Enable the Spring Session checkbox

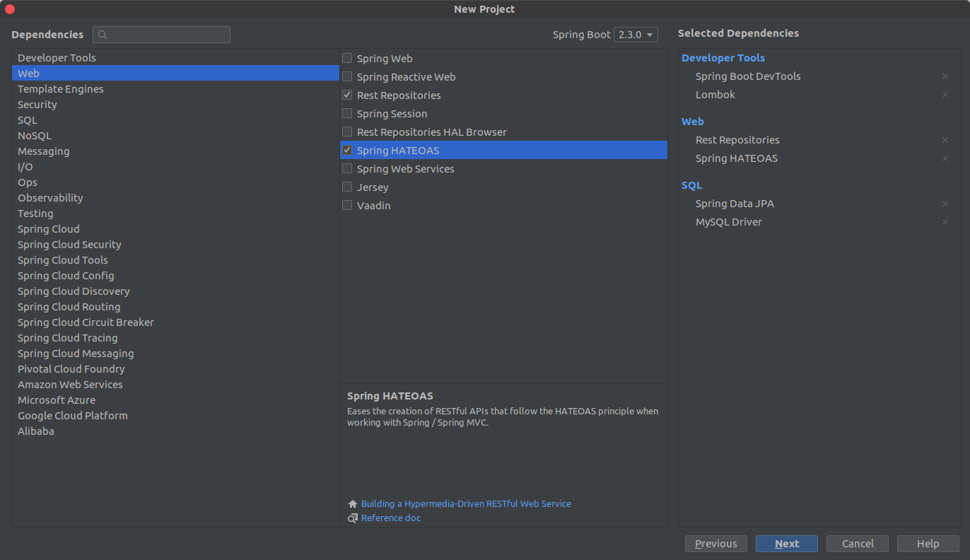click(347, 114)
